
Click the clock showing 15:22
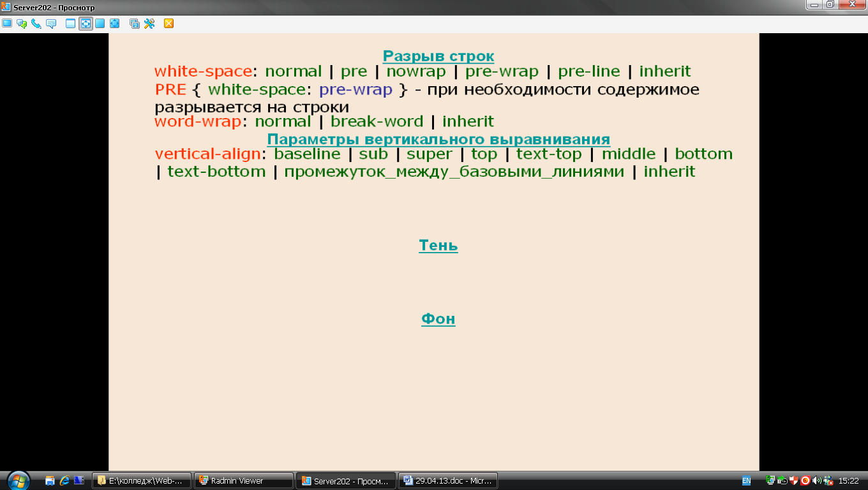[848, 481]
